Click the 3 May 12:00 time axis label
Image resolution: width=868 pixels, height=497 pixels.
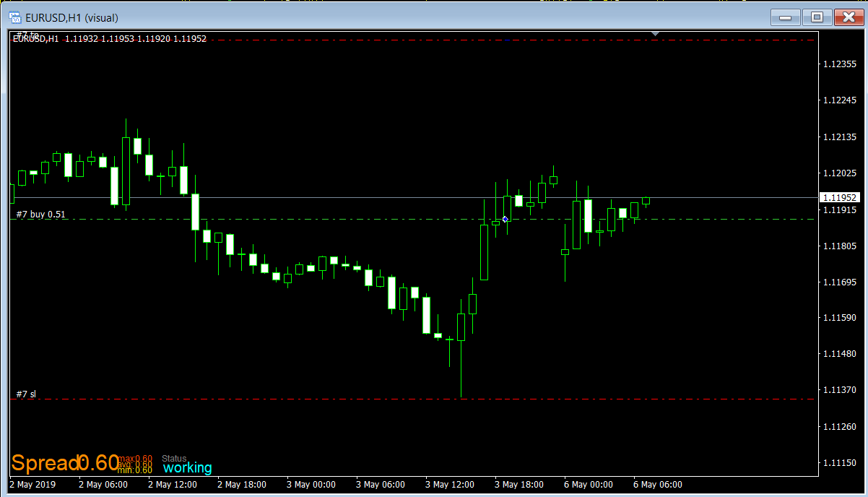449,485
